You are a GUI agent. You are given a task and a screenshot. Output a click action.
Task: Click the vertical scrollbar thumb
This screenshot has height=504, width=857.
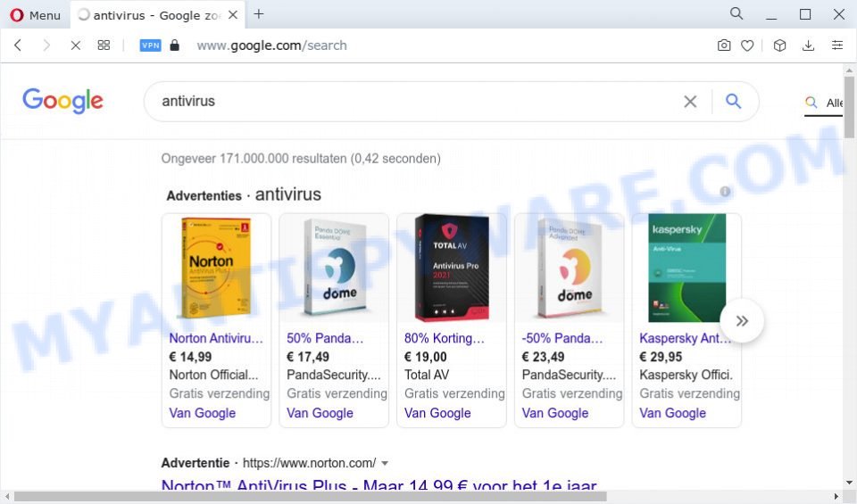pyautogui.click(x=849, y=107)
